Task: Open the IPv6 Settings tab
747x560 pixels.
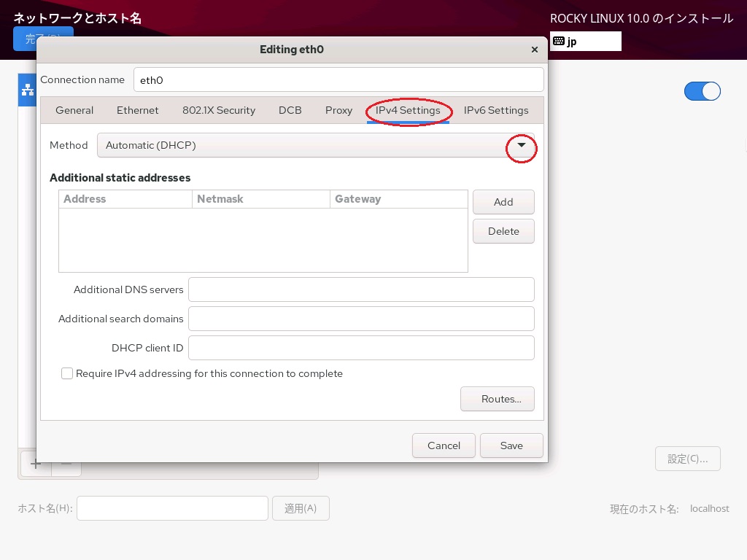Action: [496, 110]
